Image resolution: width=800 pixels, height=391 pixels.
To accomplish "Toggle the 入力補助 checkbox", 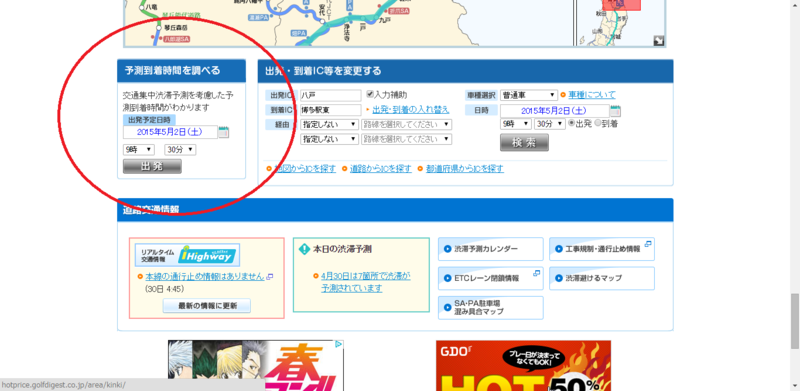I will click(x=370, y=94).
